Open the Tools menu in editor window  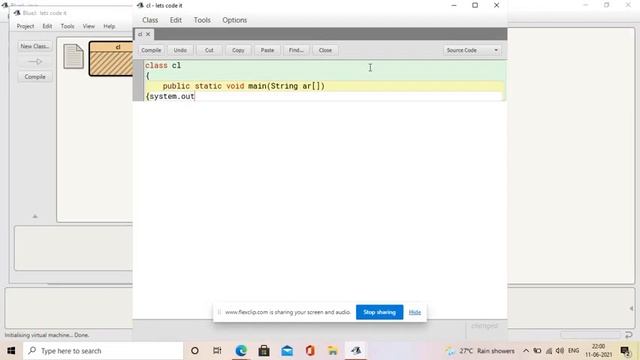click(202, 20)
